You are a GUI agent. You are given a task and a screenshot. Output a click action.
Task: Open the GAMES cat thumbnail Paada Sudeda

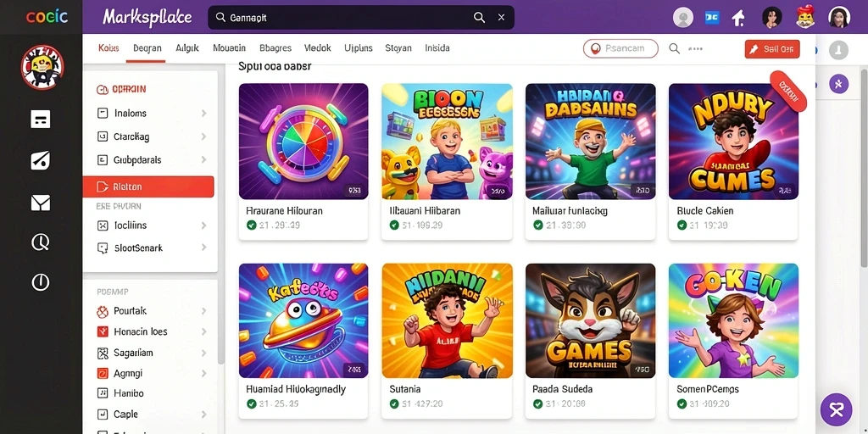(x=590, y=320)
